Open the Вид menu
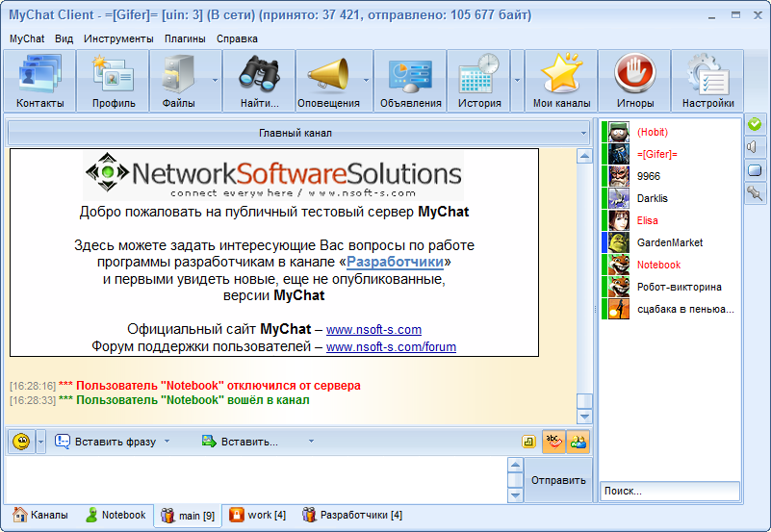The image size is (771, 532). tap(64, 38)
